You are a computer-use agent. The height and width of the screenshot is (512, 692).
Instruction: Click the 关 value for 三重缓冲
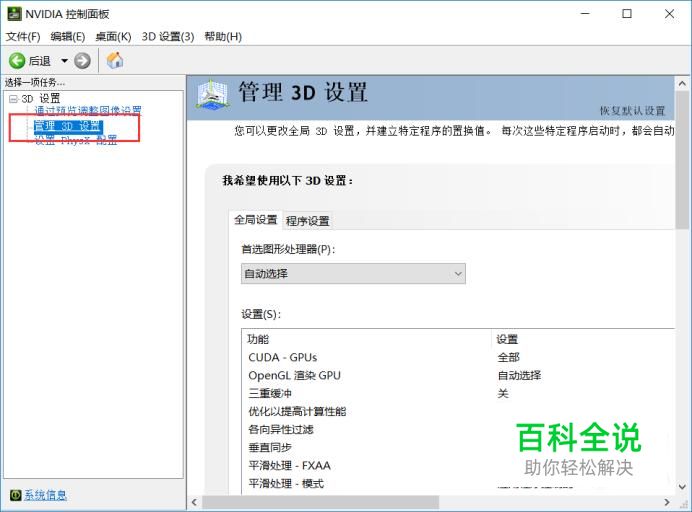[x=503, y=393]
